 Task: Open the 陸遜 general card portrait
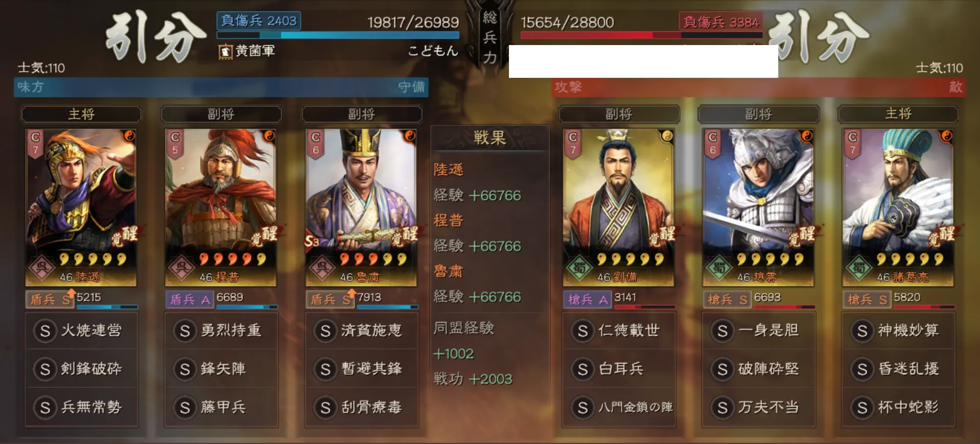click(81, 207)
